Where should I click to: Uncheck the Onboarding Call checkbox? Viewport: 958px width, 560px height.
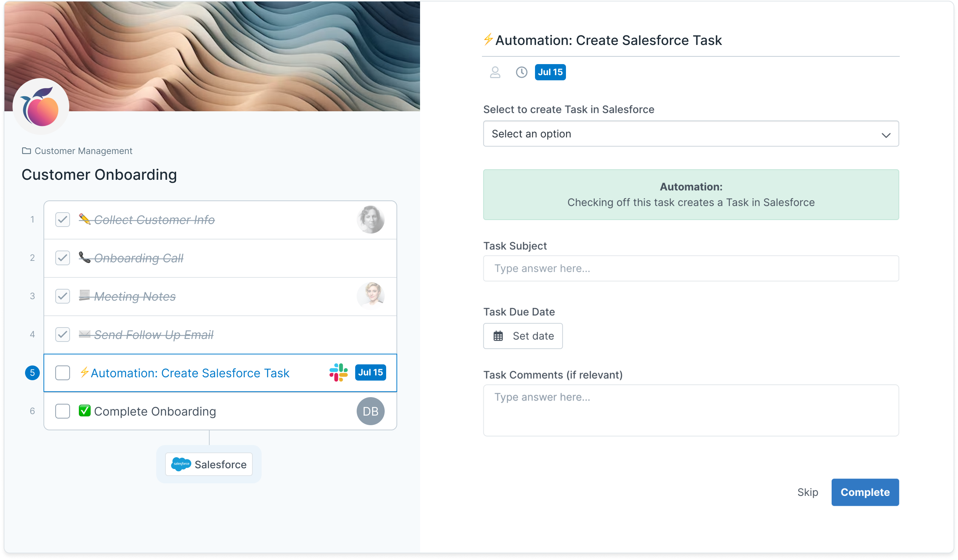pyautogui.click(x=63, y=258)
